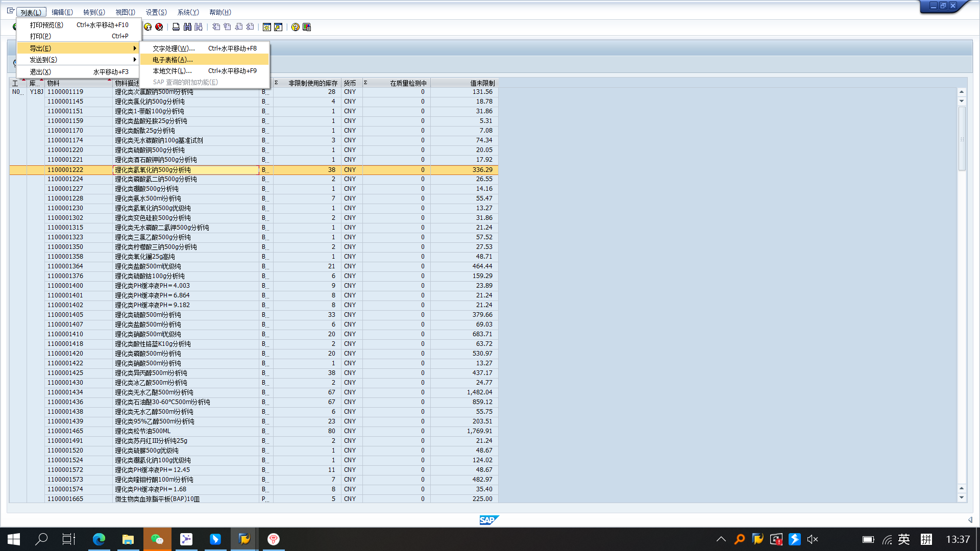
Task: Open the 系统(Y) menu
Action: (188, 12)
